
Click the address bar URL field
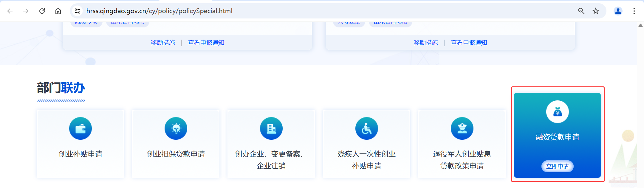coord(298,11)
